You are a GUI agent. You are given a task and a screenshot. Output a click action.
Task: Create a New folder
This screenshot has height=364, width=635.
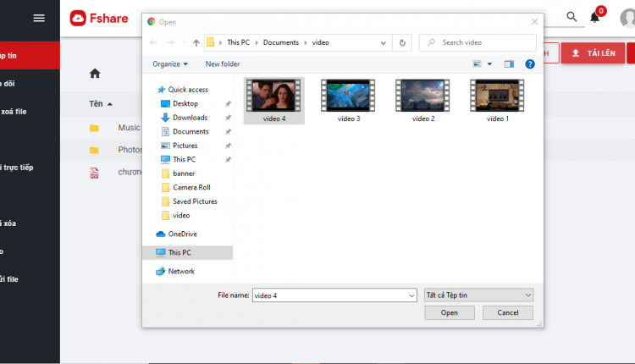pos(223,64)
